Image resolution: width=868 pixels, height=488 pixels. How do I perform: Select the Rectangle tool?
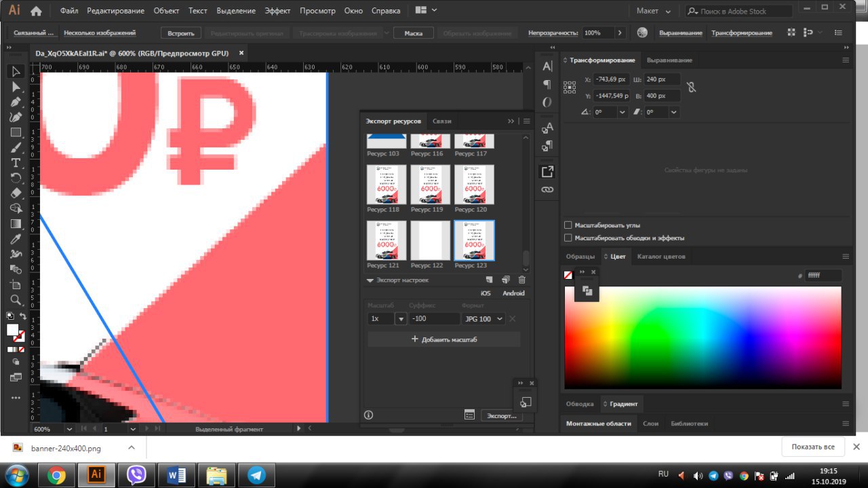(x=16, y=132)
